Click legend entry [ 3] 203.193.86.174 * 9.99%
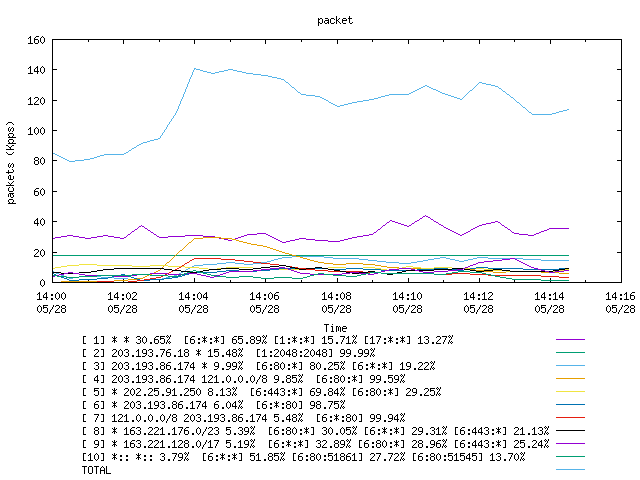Viewport: 640px width, 480px height. pos(258,366)
